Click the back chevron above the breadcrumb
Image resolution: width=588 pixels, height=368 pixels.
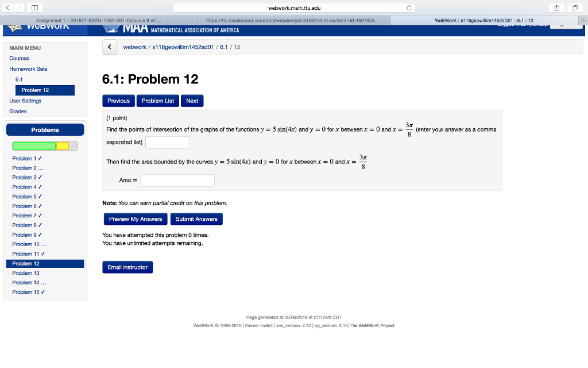(x=109, y=47)
